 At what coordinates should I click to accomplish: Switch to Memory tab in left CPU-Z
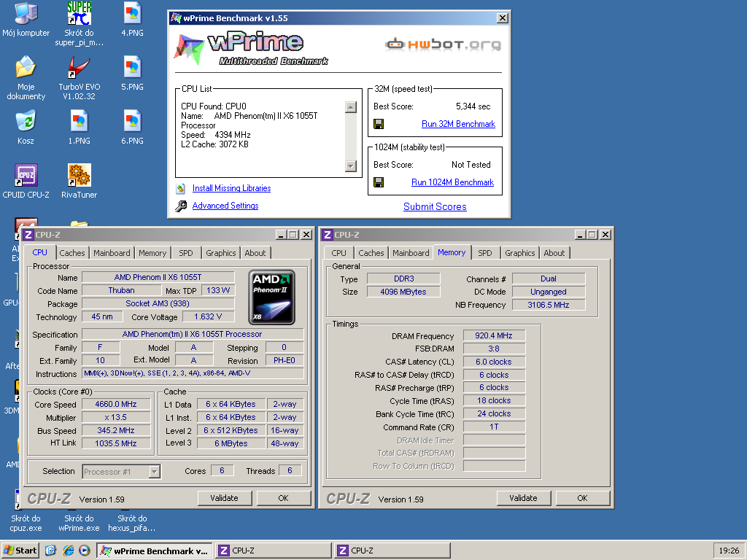point(152,253)
